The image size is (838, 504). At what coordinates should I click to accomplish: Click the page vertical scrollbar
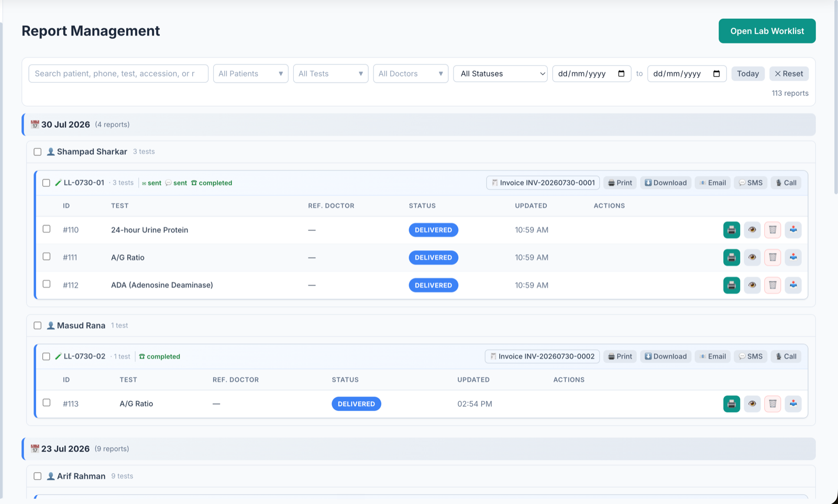tap(836, 97)
